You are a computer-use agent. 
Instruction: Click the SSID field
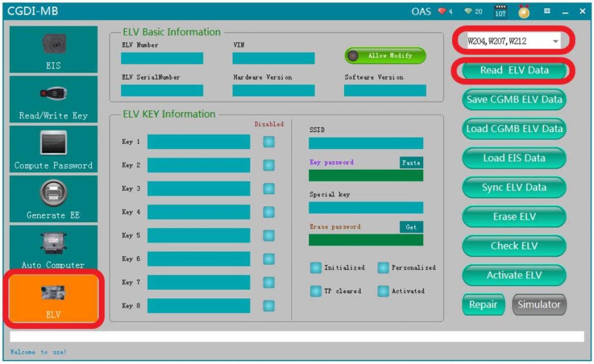click(366, 143)
